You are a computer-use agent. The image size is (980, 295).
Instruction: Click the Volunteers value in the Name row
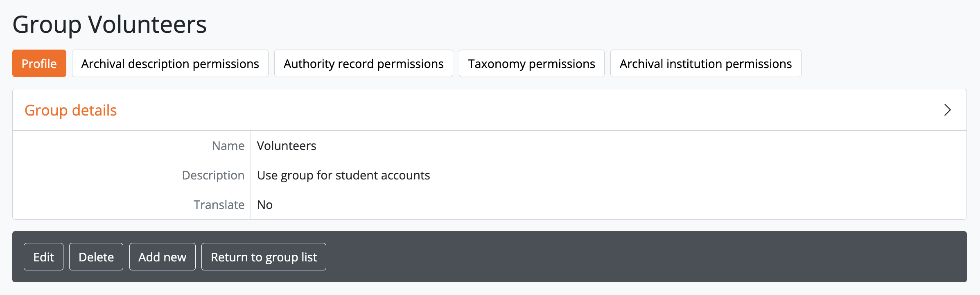[287, 146]
